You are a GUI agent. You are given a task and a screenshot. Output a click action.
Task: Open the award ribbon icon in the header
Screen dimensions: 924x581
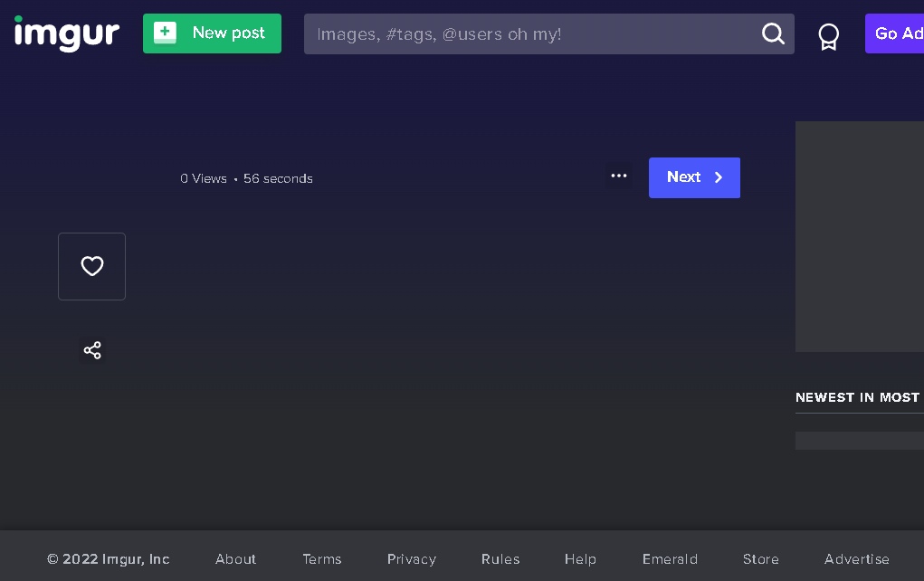pyautogui.click(x=828, y=35)
